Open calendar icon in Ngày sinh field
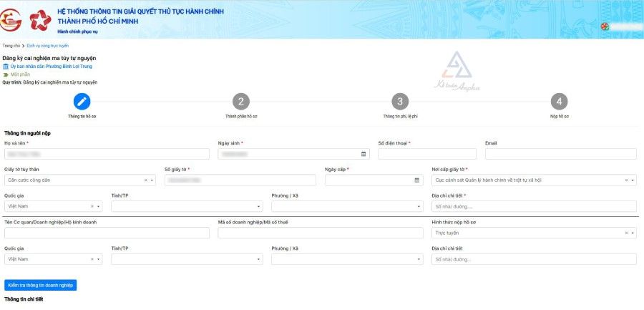 tap(364, 154)
